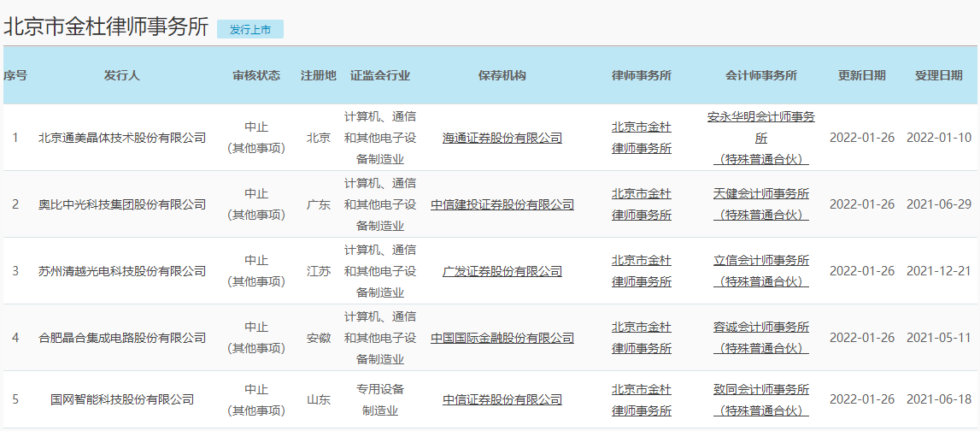Open 天健会计师事务所 accounting firm link
The width and height of the screenshot is (980, 431).
[760, 204]
